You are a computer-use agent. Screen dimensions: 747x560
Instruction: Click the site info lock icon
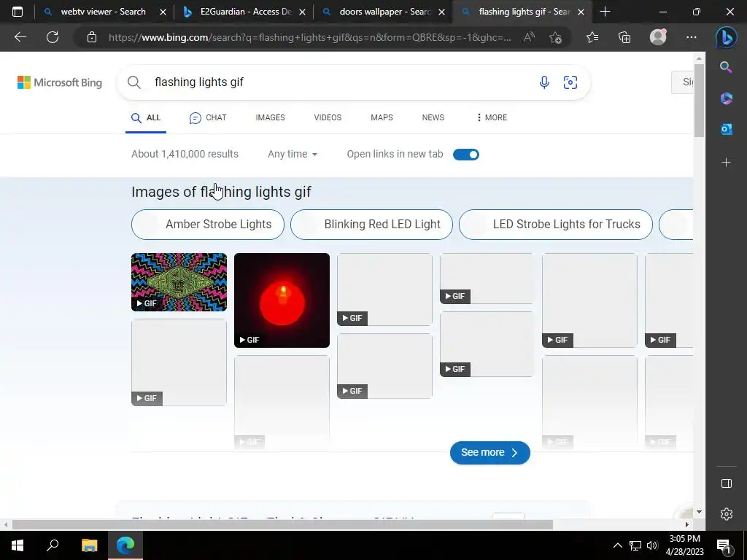pyautogui.click(x=92, y=37)
